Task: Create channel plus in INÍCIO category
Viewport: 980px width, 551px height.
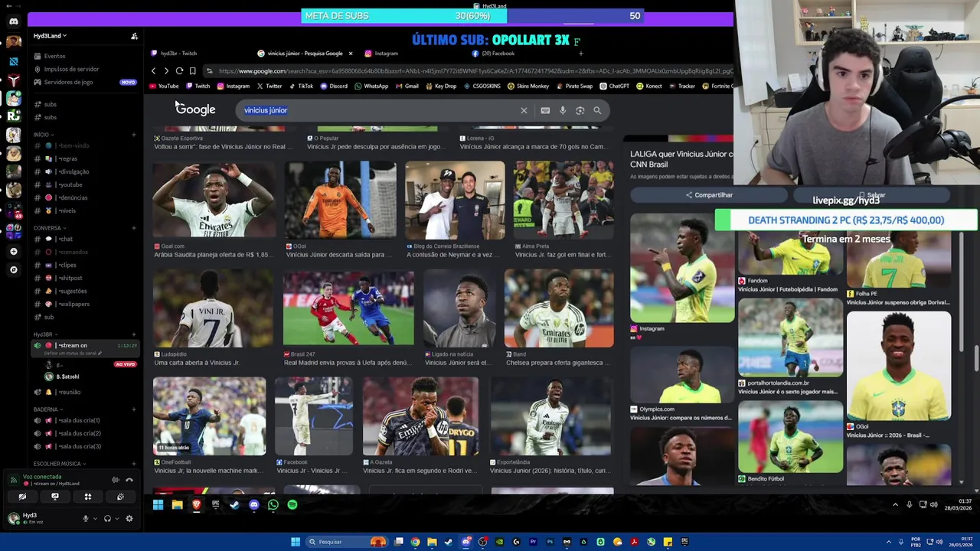Action: pyautogui.click(x=133, y=135)
